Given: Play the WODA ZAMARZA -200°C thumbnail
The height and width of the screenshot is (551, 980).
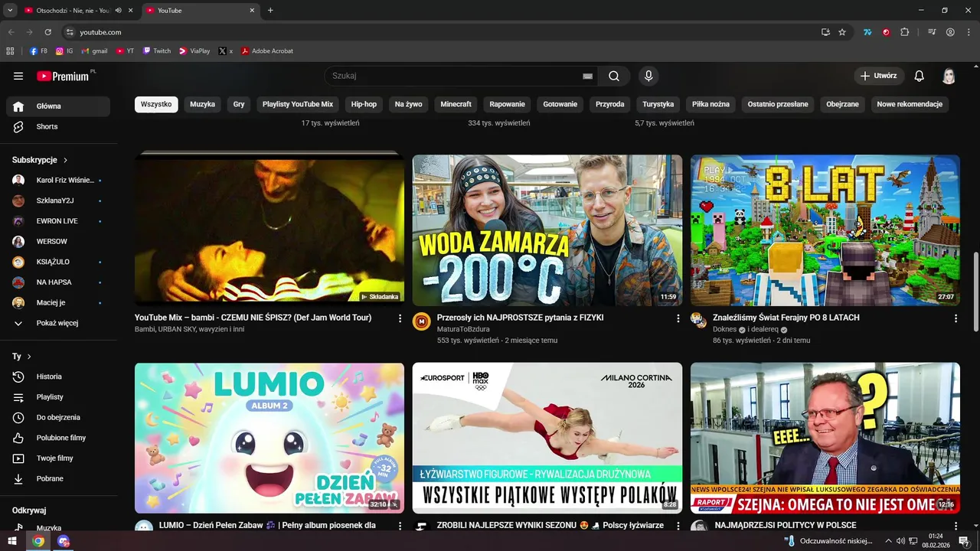Looking at the screenshot, I should (547, 230).
